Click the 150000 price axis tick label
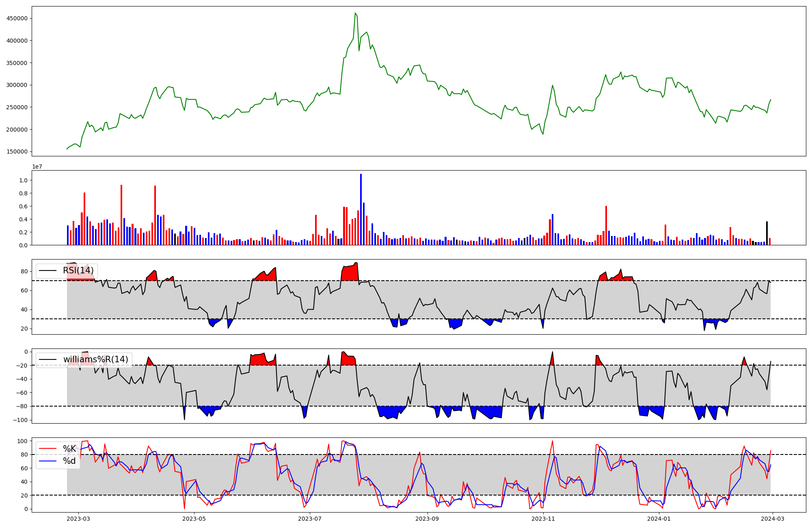This screenshot has height=528, width=812. pos(17,151)
